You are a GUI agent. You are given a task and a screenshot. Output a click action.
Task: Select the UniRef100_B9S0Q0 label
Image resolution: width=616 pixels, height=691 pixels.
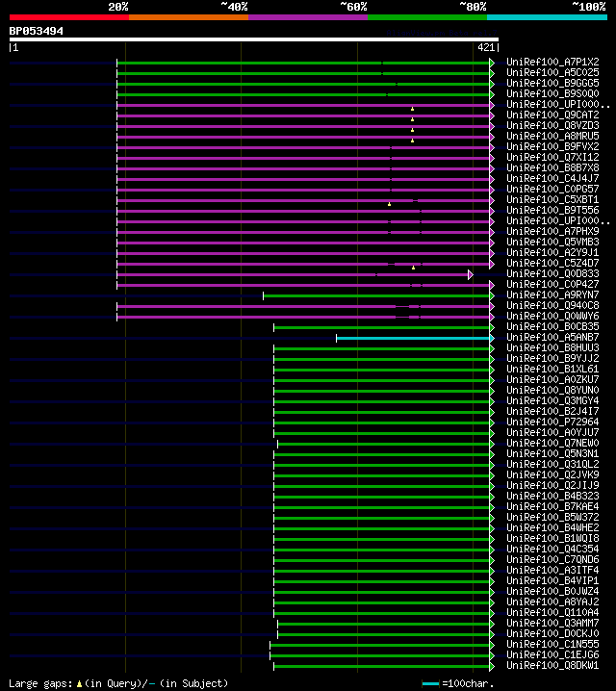[552, 93]
